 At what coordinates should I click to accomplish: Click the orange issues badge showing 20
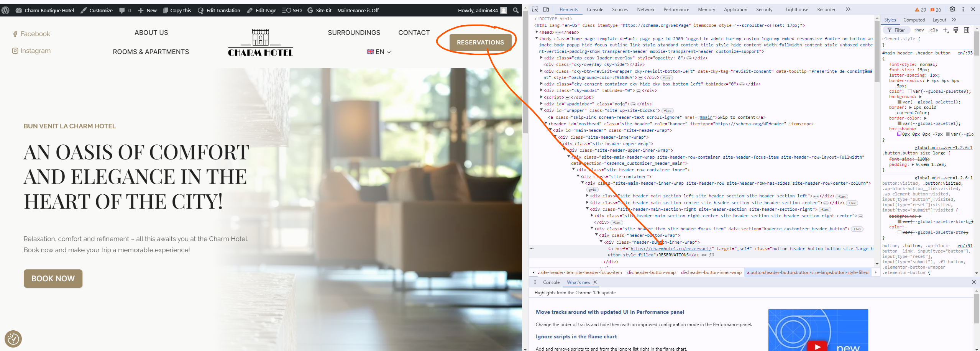(936, 10)
